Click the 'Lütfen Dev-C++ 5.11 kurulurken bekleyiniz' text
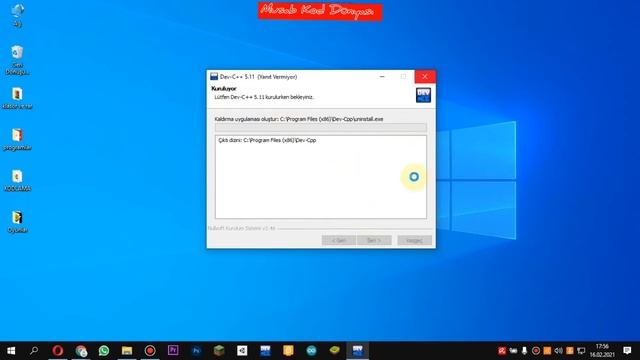This screenshot has width=640, height=360. click(x=264, y=97)
